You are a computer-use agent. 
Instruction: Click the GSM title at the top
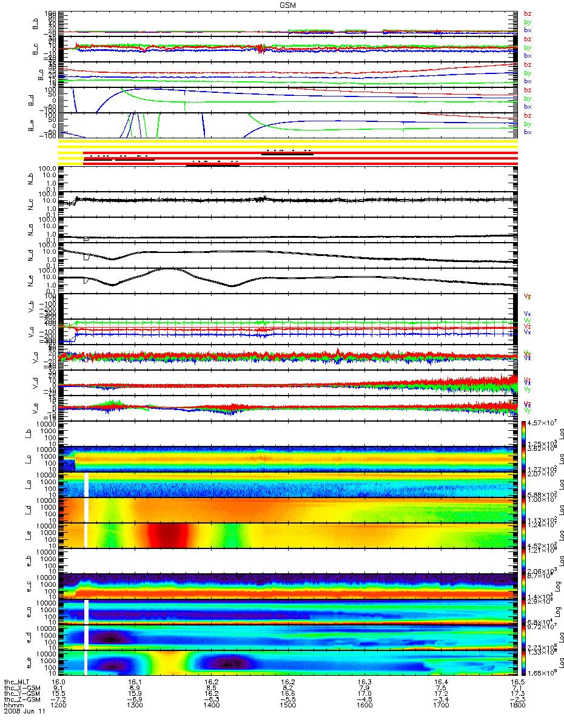[288, 5]
